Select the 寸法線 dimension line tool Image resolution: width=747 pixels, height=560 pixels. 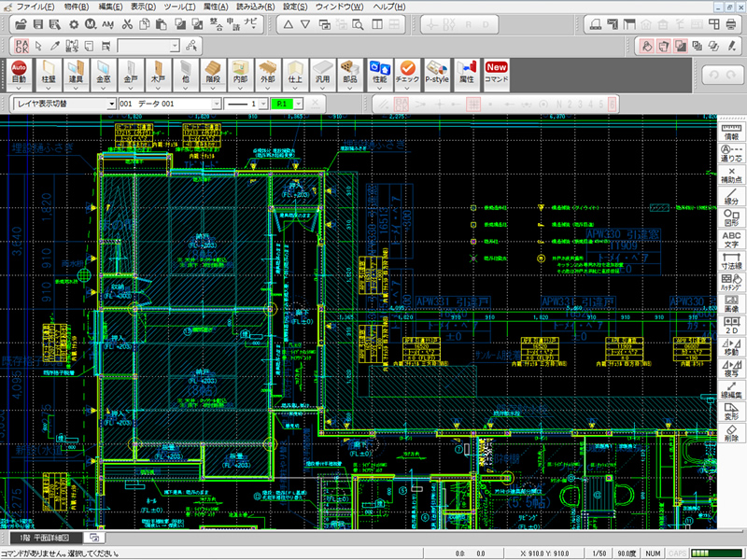tap(731, 261)
